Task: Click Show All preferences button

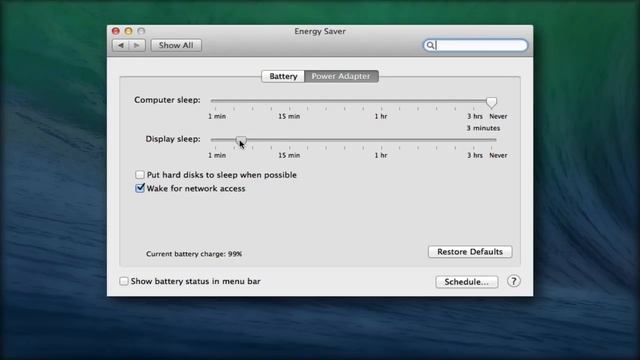Action: [x=176, y=45]
